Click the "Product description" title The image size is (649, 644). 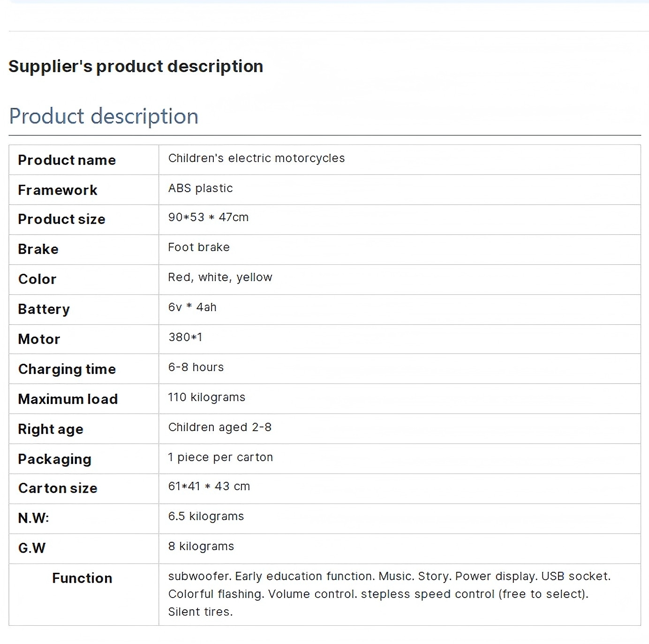coord(104,116)
